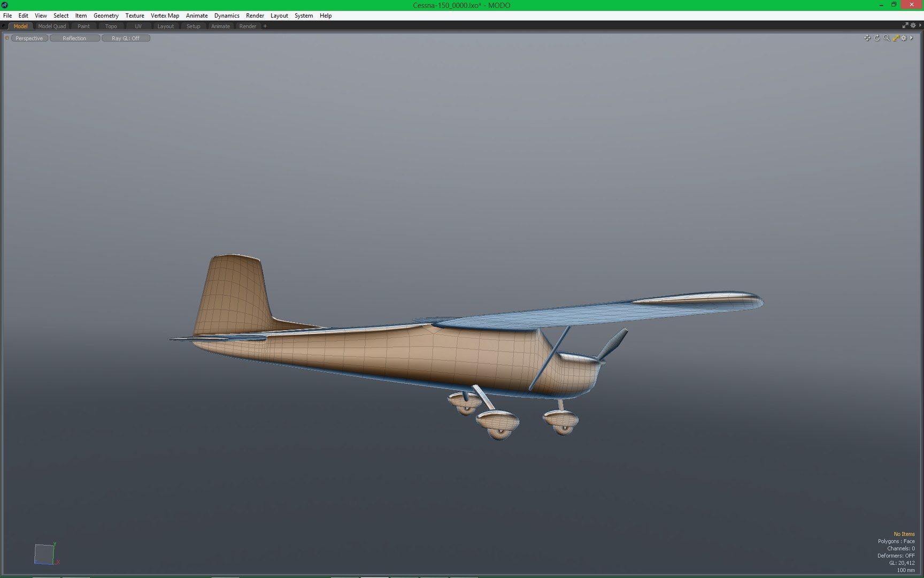Click the 'No Items' status text
The height and width of the screenshot is (578, 924).
(x=904, y=534)
